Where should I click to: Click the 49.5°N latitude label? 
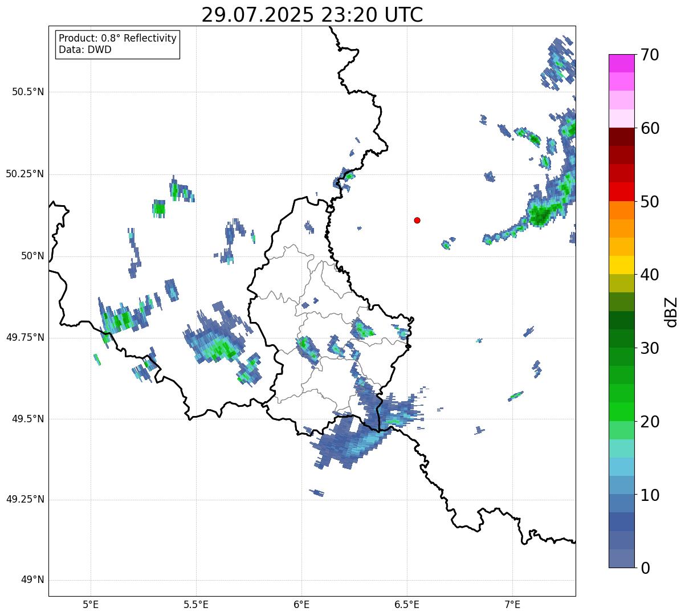pos(28,419)
